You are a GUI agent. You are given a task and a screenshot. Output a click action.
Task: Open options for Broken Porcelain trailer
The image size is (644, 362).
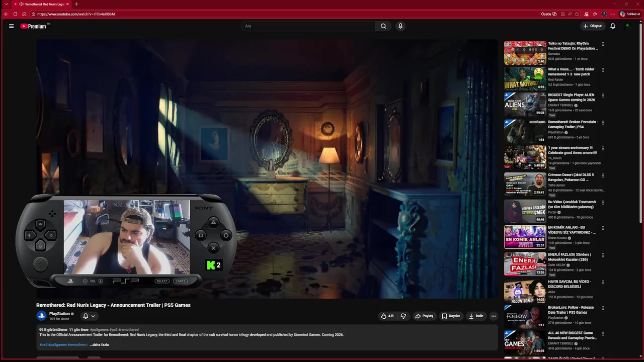(x=603, y=123)
